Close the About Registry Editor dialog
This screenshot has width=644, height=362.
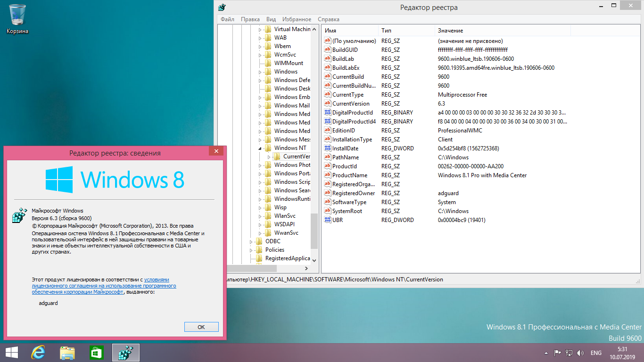(216, 151)
